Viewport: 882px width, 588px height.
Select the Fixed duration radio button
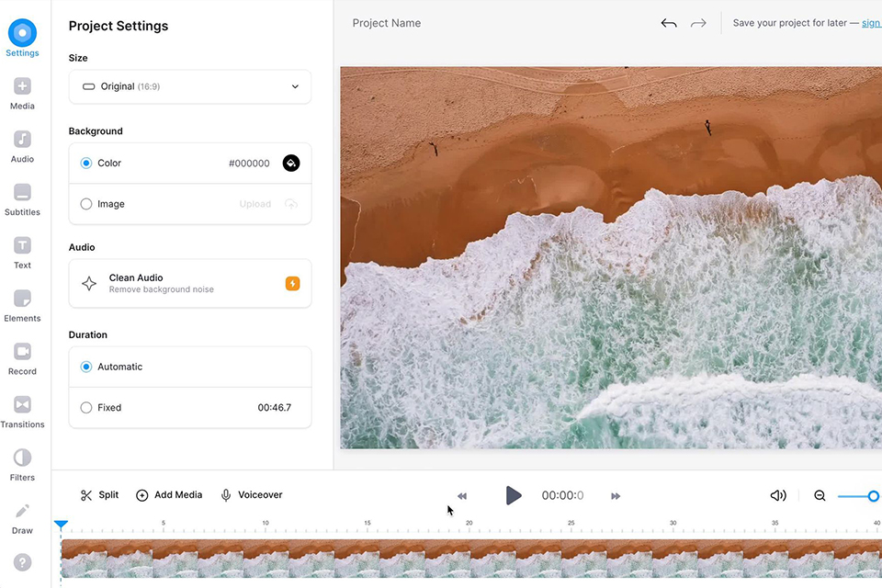pyautogui.click(x=86, y=407)
